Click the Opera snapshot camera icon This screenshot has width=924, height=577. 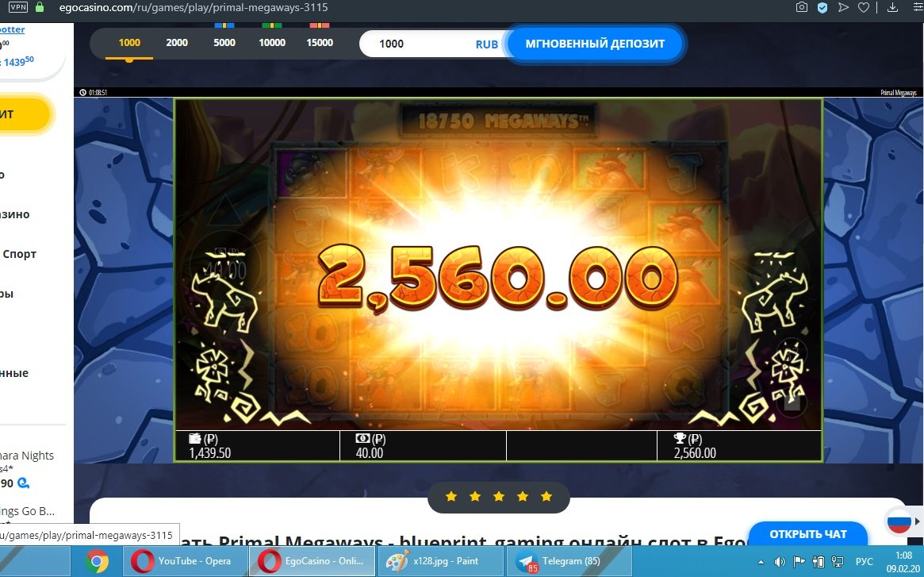point(802,7)
